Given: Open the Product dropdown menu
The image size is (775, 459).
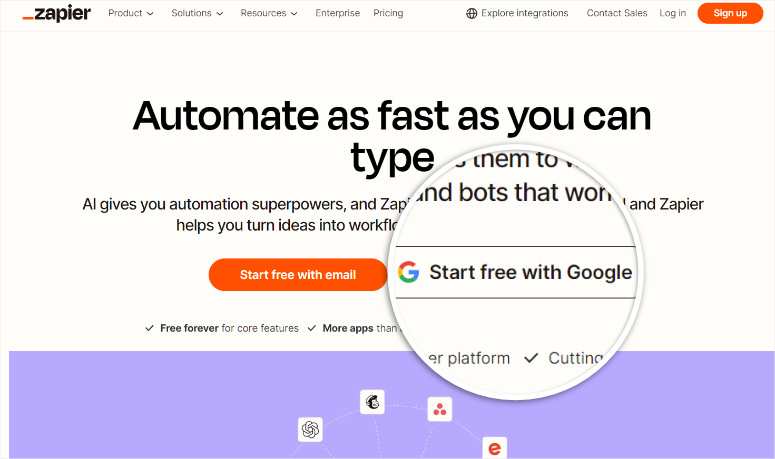Looking at the screenshot, I should (x=130, y=13).
